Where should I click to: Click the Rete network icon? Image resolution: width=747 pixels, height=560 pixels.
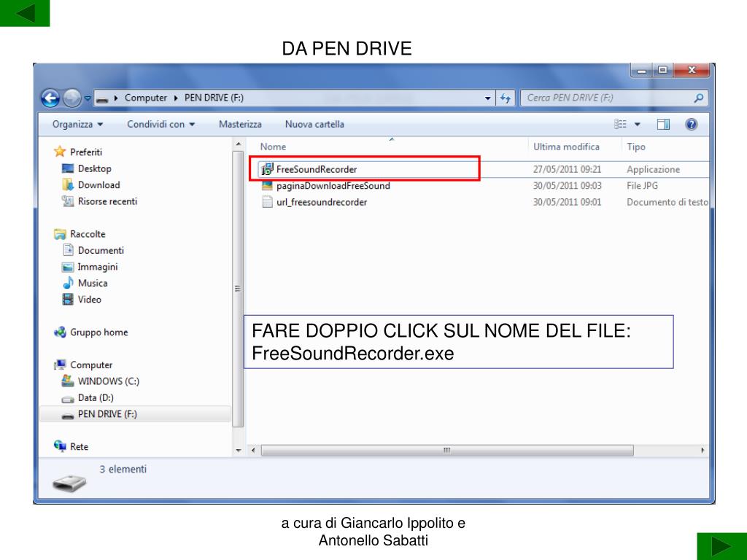click(x=60, y=446)
